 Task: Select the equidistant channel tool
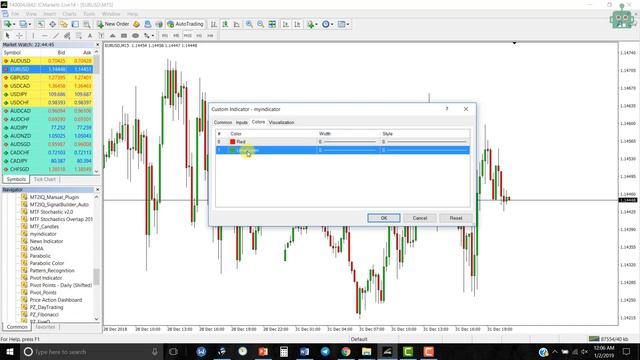tap(67, 36)
